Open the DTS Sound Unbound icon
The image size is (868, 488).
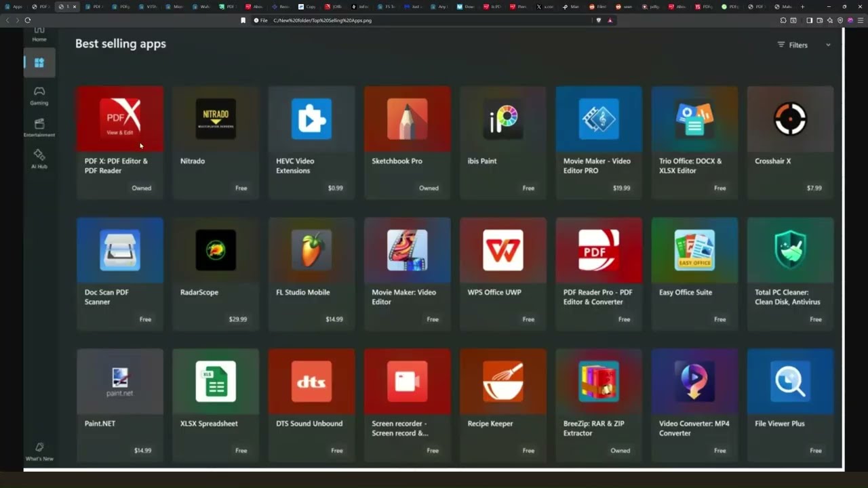[x=311, y=381]
